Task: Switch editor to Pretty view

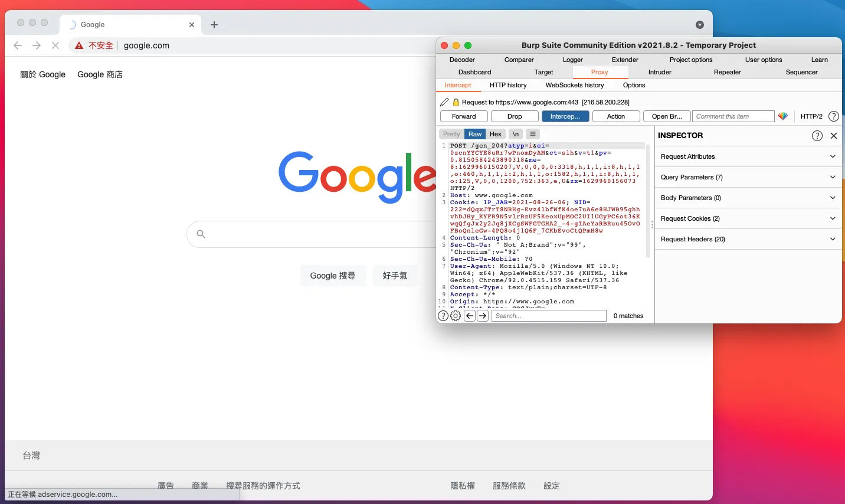Action: [451, 134]
